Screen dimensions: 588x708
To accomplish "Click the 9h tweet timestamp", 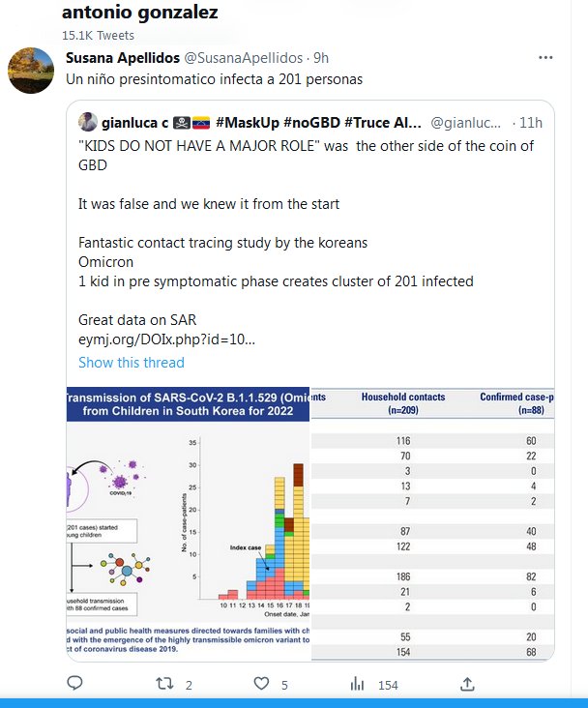I will point(322,58).
